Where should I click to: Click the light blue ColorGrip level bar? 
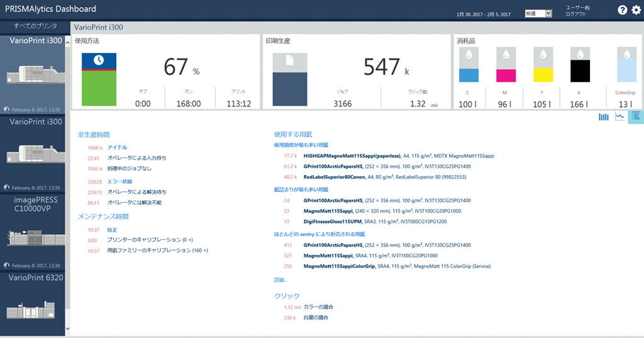point(627,70)
